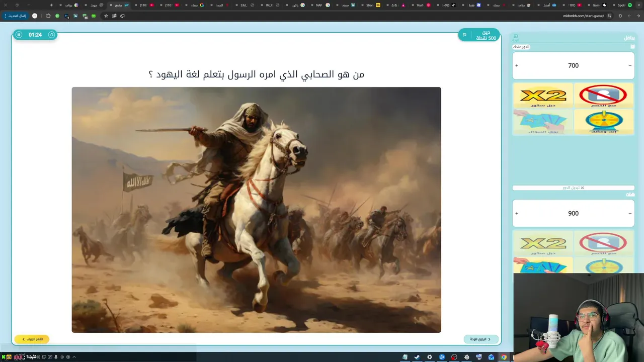Click the flag icon beside the 500 points badge
Image resolution: width=644 pixels, height=362 pixels.
pos(464,35)
